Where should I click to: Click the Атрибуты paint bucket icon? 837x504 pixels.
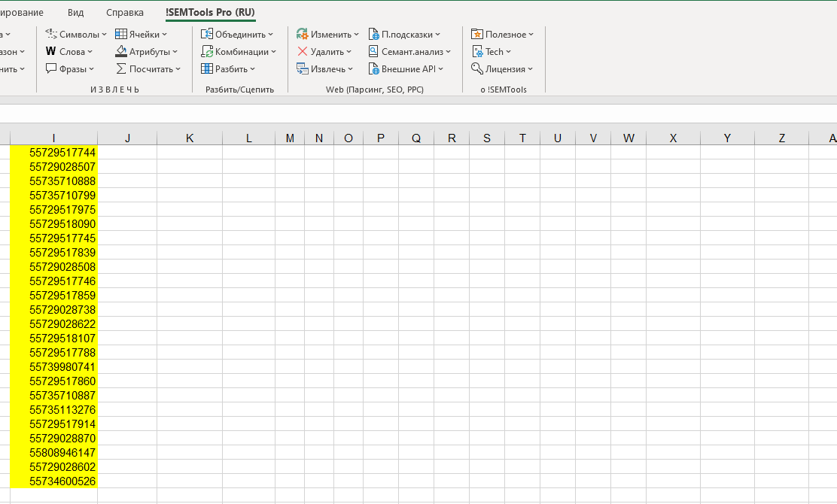tap(121, 52)
